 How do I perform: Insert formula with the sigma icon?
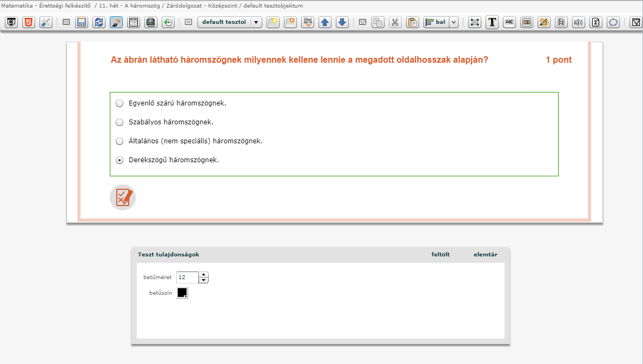coord(596,22)
